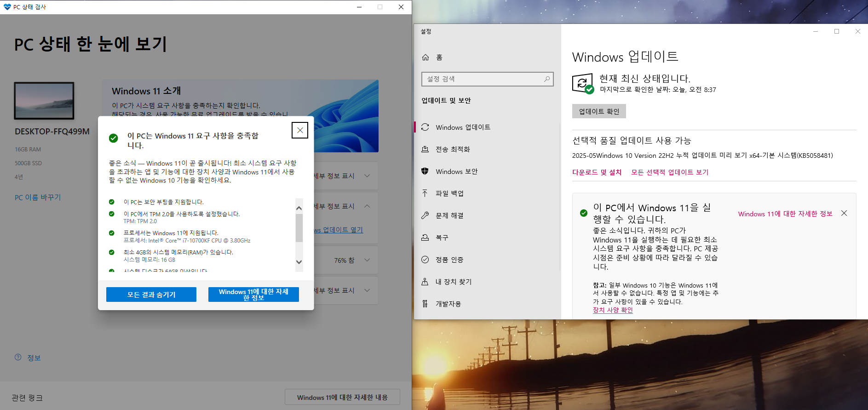Select Windows 보안 menu item
The image size is (868, 410).
(x=487, y=171)
